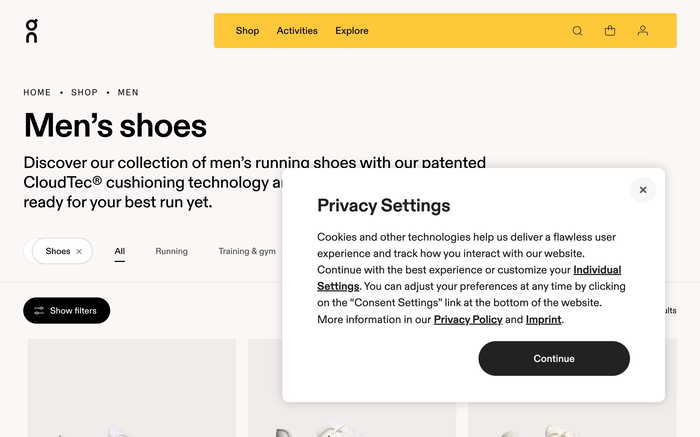Screen dimensions: 700x437
Task: Open the search magnifier icon
Action: (577, 31)
